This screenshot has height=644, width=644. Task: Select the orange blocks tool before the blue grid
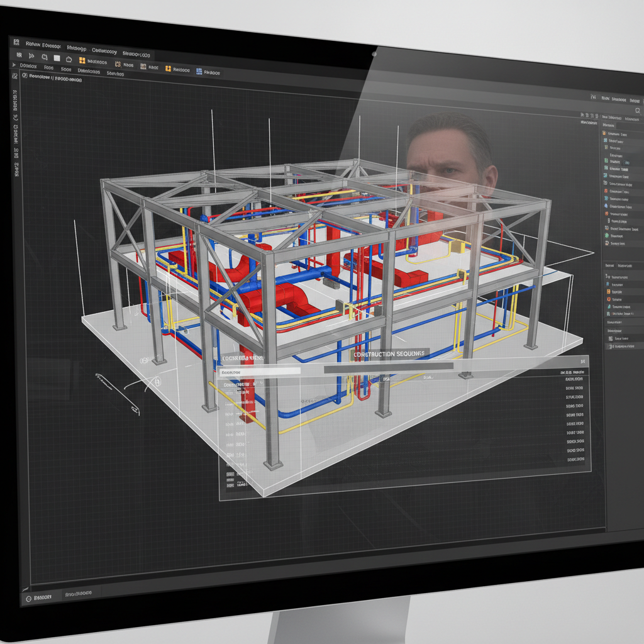[177, 69]
